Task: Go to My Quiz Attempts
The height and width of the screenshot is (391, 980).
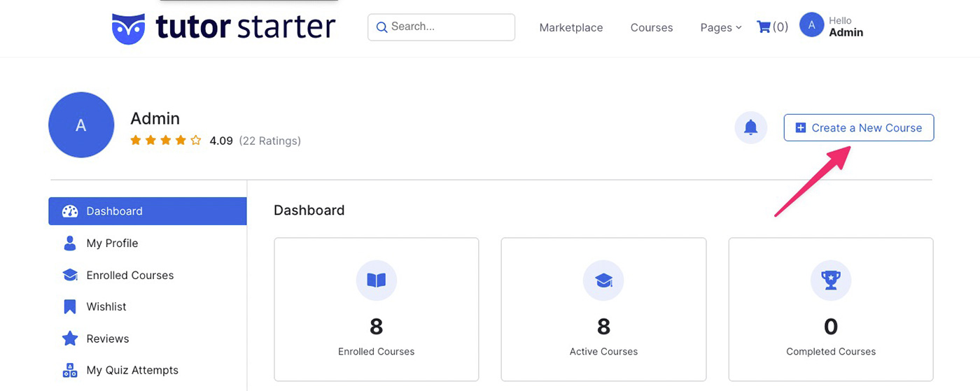Action: click(x=132, y=370)
